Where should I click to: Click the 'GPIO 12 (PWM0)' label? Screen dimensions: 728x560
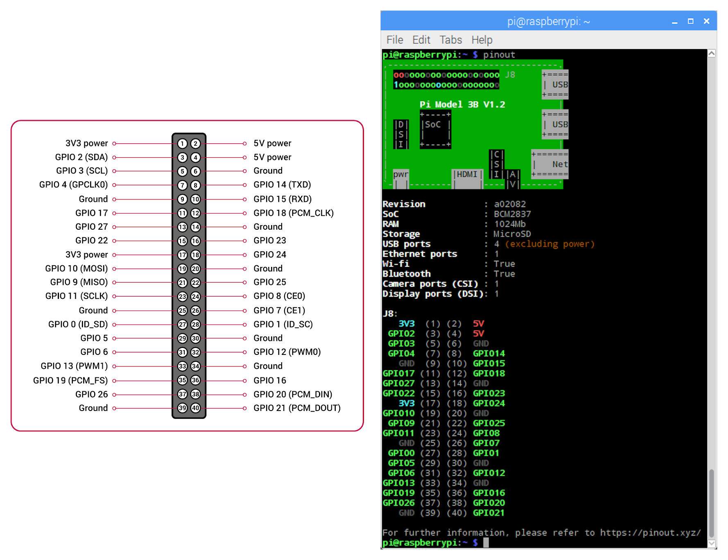(287, 352)
